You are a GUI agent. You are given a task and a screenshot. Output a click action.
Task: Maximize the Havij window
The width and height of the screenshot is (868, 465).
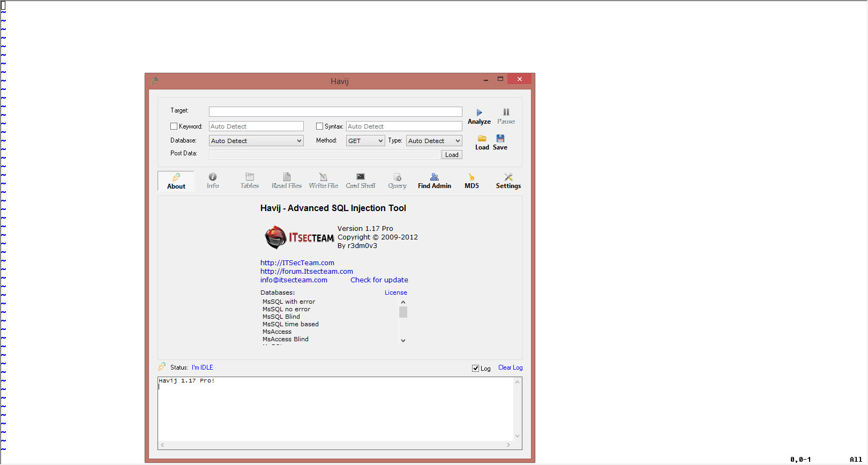[x=500, y=79]
